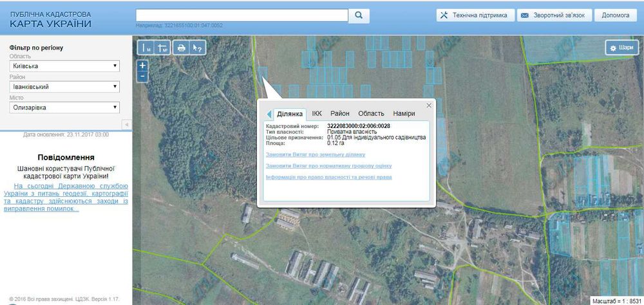Open the Допомога help page
Image resolution: width=644 pixels, height=305 pixels.
point(615,15)
